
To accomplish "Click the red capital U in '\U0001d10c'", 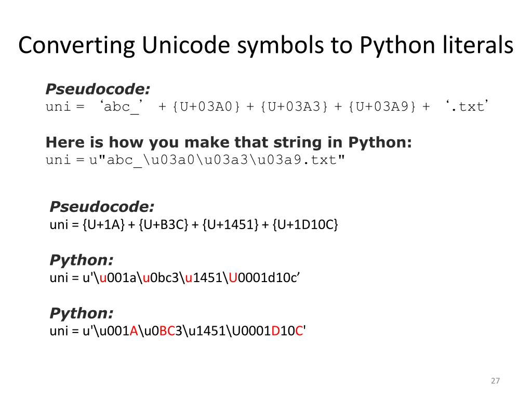I will click(233, 277).
